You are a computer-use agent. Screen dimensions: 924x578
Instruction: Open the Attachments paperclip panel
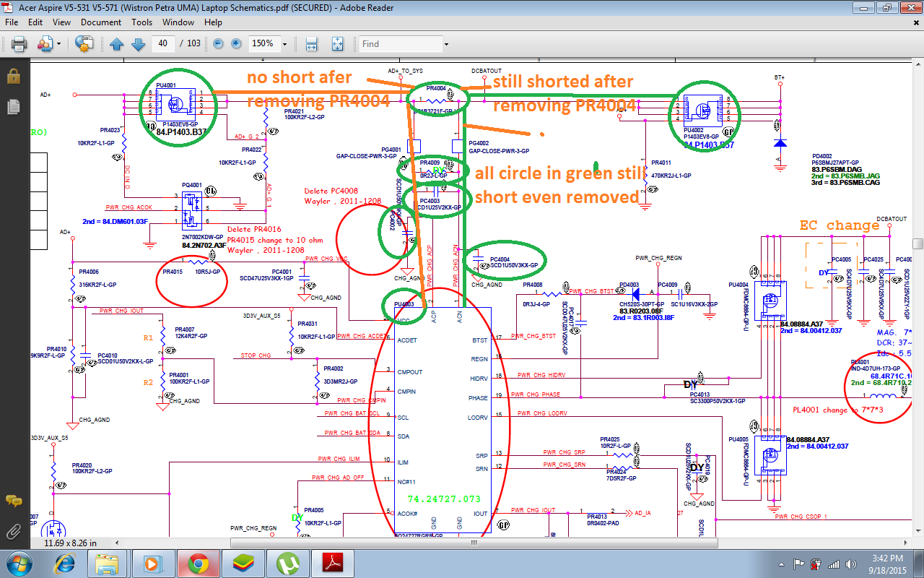13,532
